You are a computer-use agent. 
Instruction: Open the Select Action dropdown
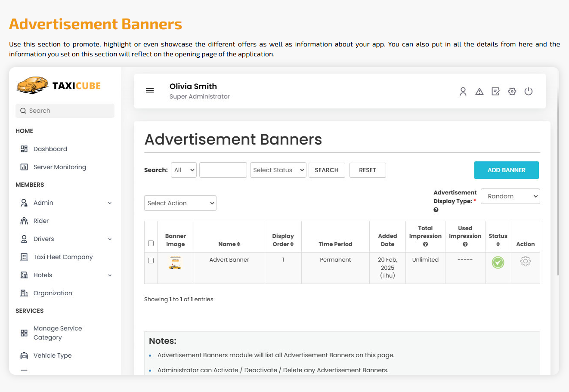[x=180, y=203]
